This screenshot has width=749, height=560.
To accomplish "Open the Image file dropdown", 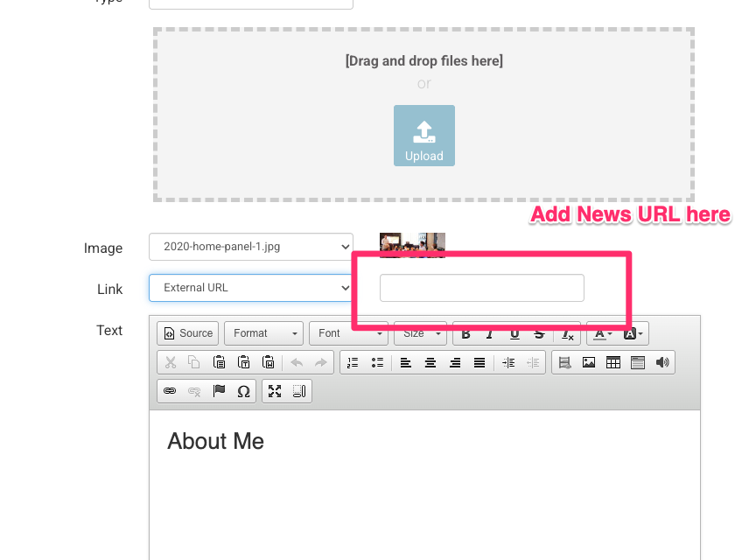I will [x=250, y=247].
